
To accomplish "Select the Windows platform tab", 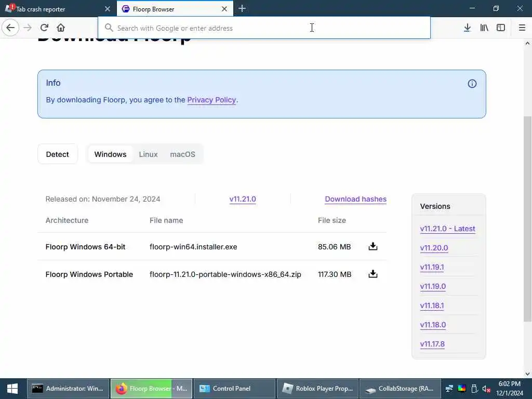I will [x=110, y=154].
